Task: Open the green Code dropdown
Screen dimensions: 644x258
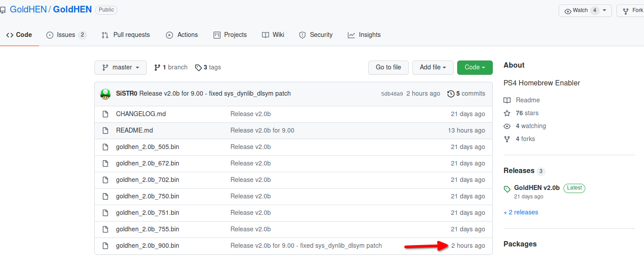Action: click(x=475, y=68)
